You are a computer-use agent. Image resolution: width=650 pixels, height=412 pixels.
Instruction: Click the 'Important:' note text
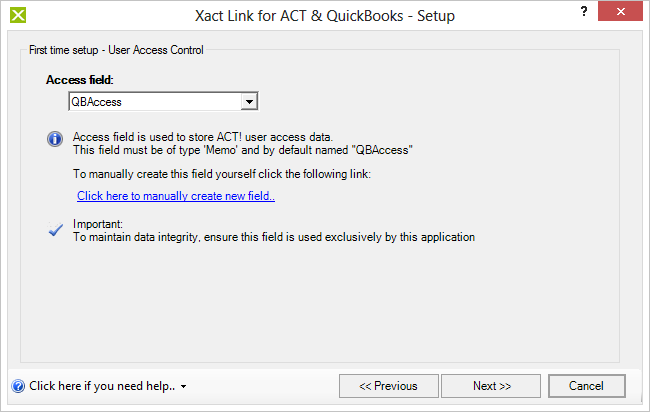[98, 224]
